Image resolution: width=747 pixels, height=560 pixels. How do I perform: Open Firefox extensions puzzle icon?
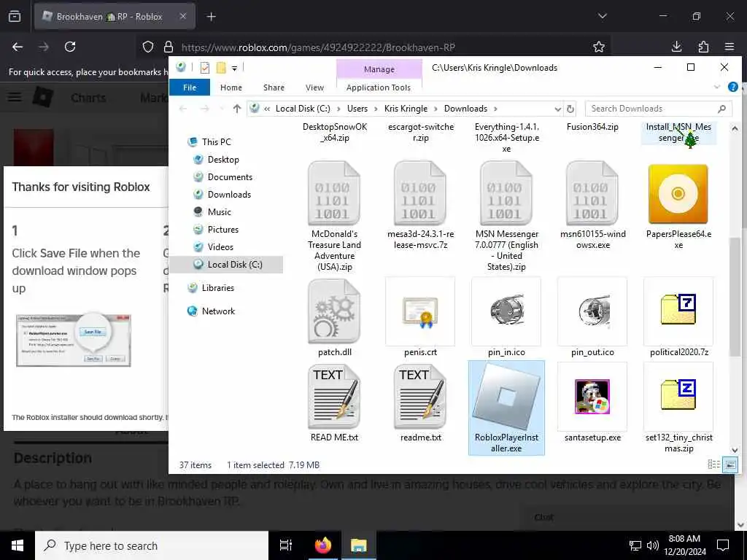click(703, 47)
